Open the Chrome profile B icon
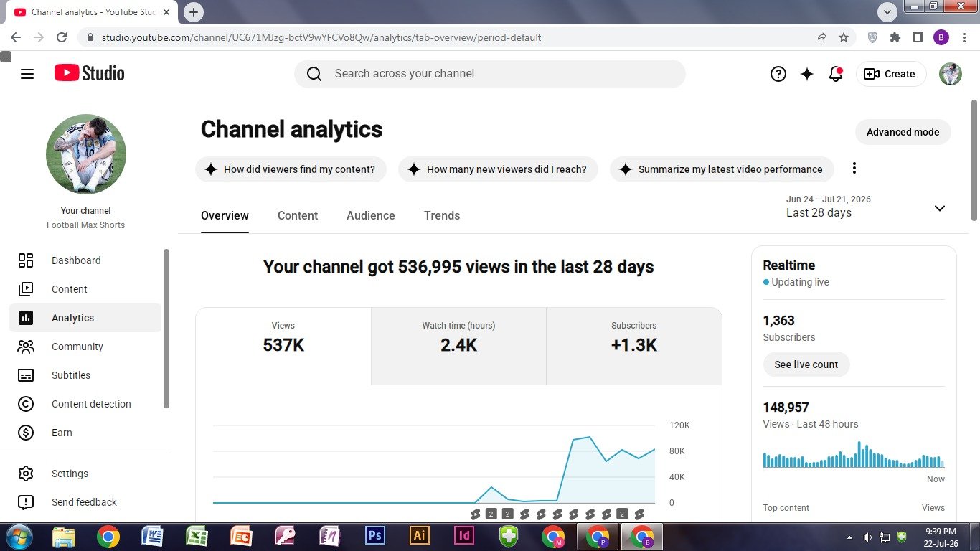980x551 pixels. (941, 37)
